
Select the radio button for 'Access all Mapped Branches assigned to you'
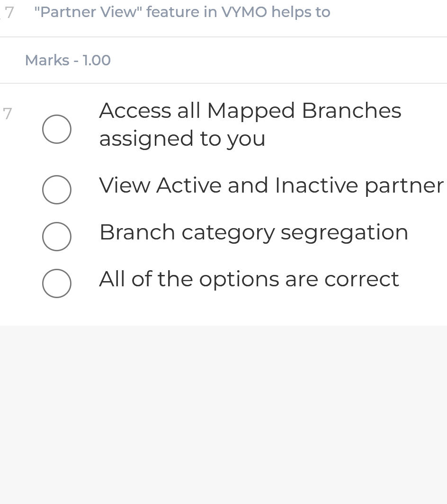[57, 129]
